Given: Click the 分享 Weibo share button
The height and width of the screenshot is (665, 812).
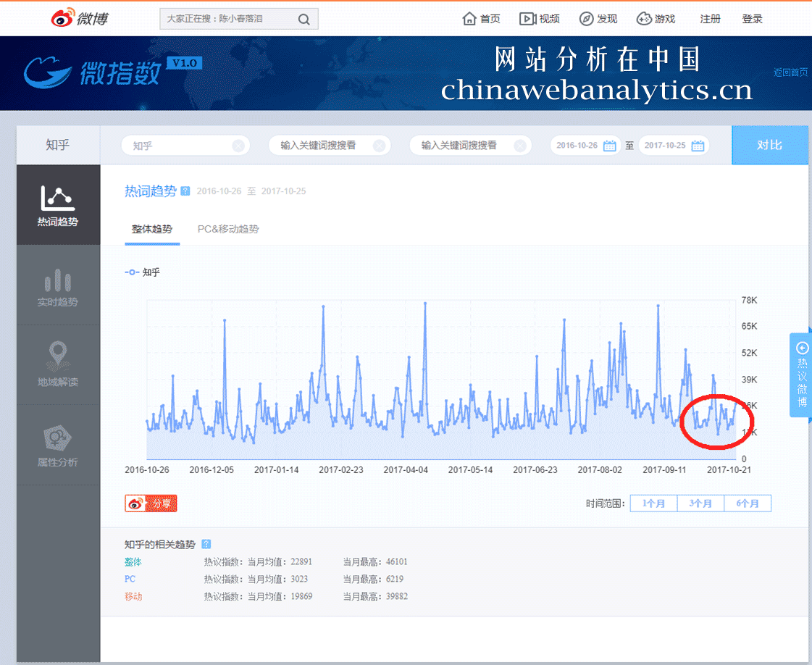Looking at the screenshot, I should 151,503.
